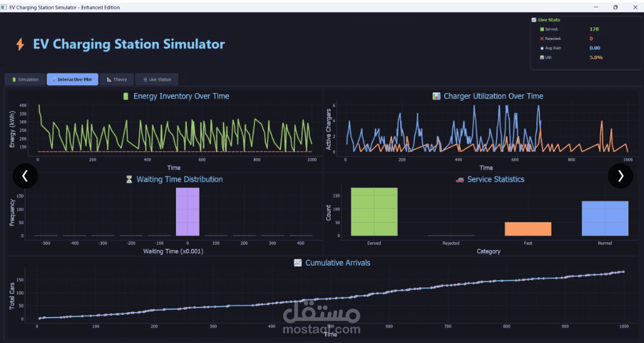
Task: Switch to the Theory tab
Action: pos(117,80)
